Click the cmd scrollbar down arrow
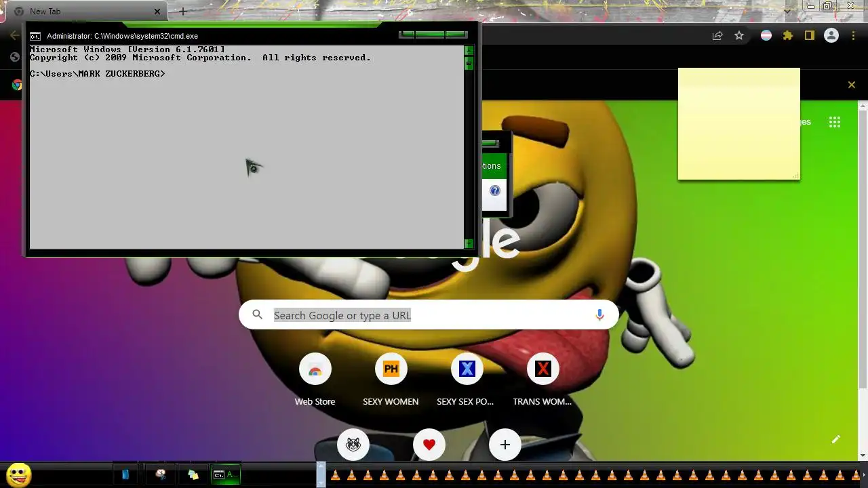This screenshot has height=488, width=868. point(469,243)
